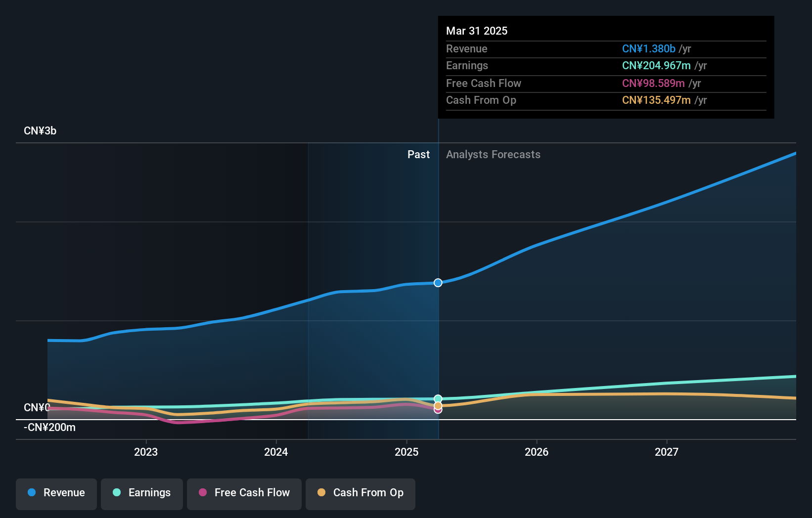Toggle the Cash From Op legend button
This screenshot has width=812, height=518.
coord(361,494)
